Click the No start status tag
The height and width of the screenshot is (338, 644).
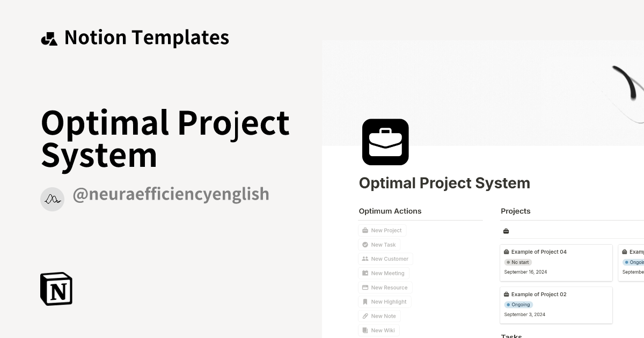tap(518, 262)
